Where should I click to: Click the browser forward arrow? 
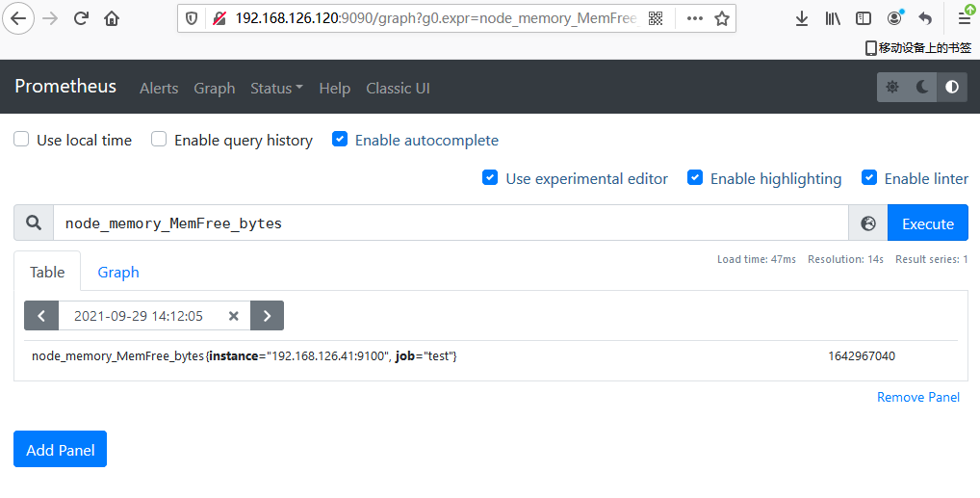[x=50, y=18]
